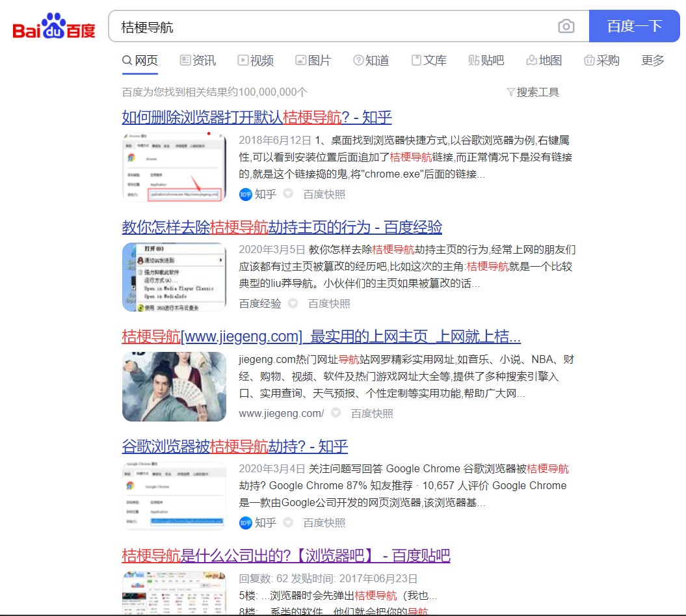Viewport: 686px width, 616px height.
Task: Click thumbnail of first 知乎 result
Action: (x=174, y=167)
